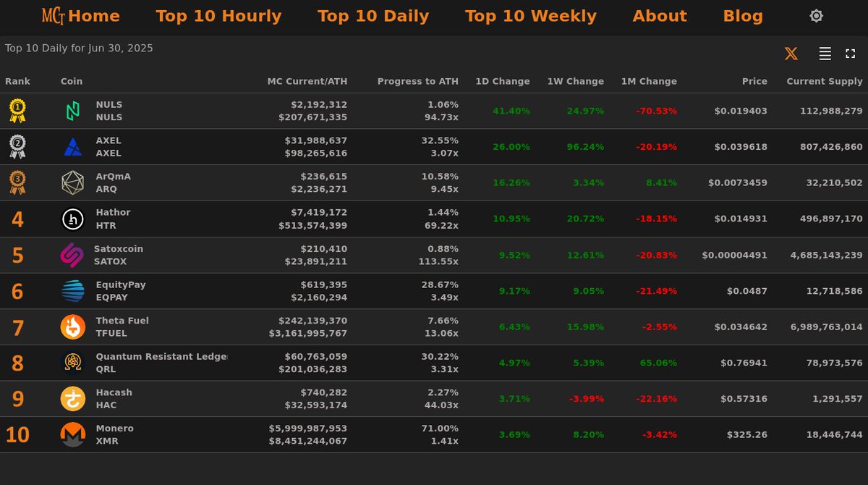Sort by 1W Change column header
Screen dimensions: 868x485
[576, 82]
